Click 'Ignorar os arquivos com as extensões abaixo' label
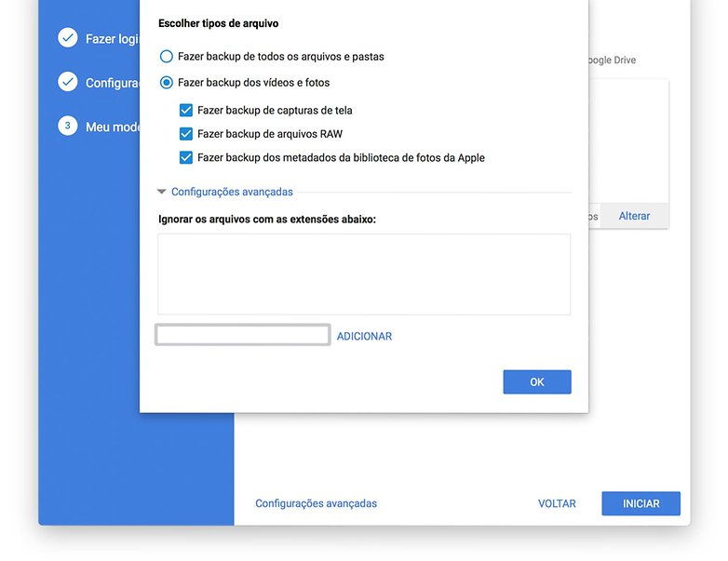The width and height of the screenshot is (728, 561). 267,219
